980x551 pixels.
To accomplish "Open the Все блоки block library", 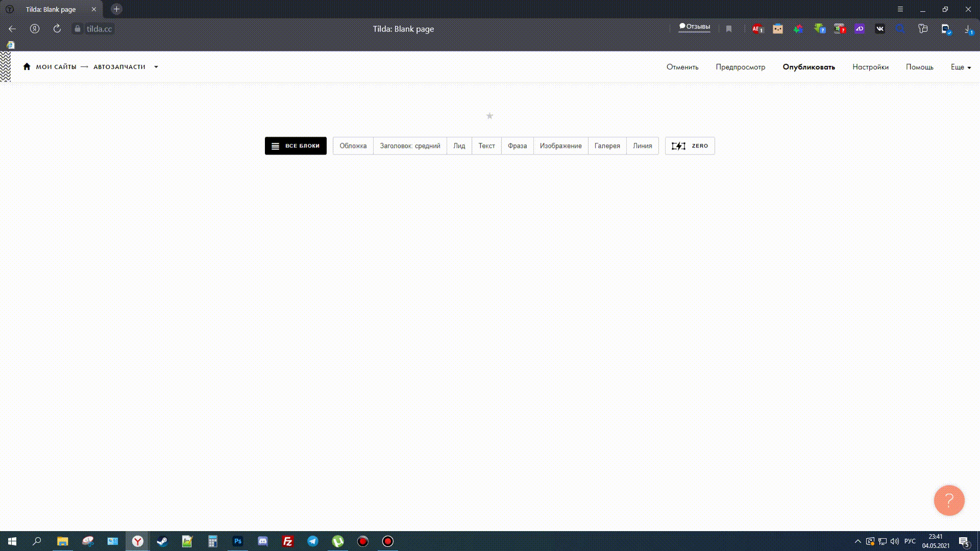I will point(296,146).
